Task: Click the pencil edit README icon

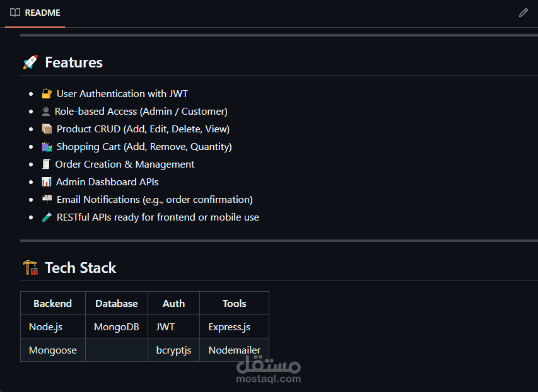Action: click(x=523, y=13)
